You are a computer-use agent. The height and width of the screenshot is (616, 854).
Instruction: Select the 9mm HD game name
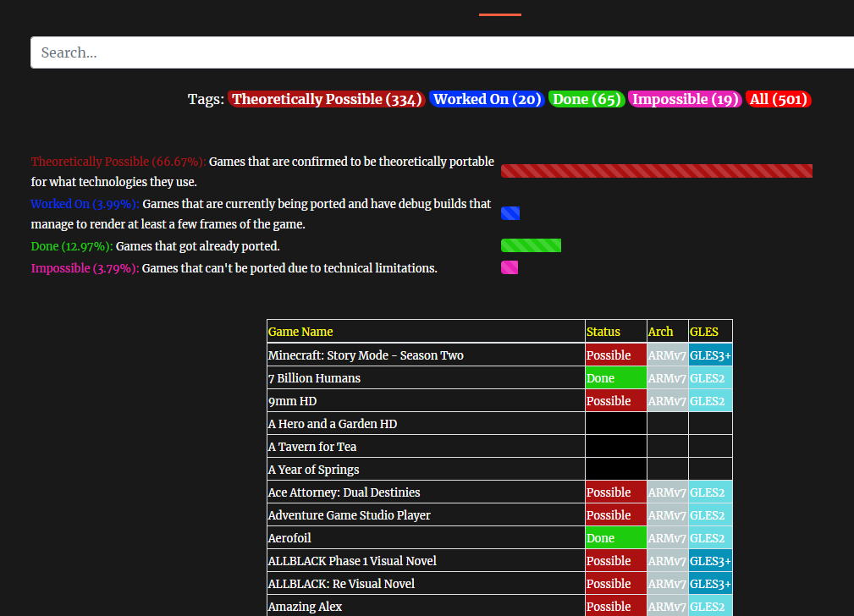293,401
